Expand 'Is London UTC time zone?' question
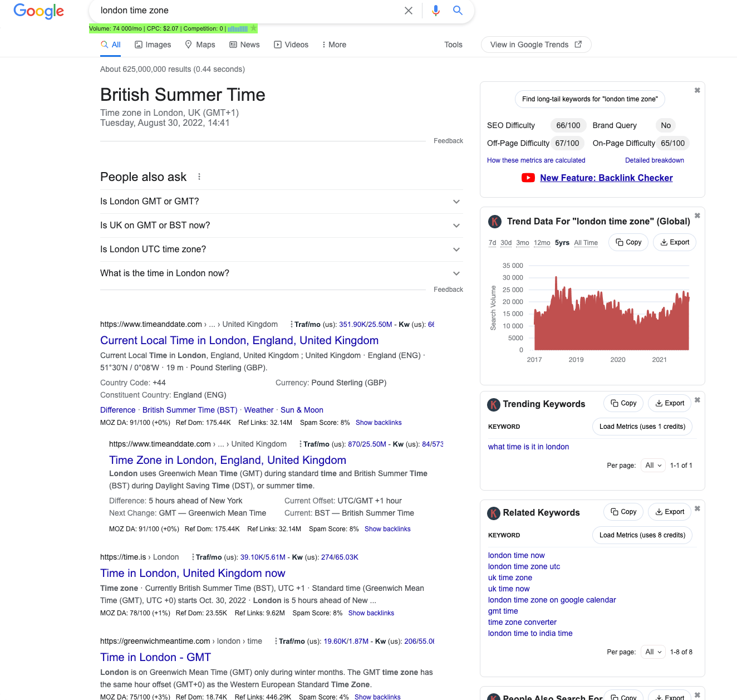The height and width of the screenshot is (700, 737). point(281,249)
